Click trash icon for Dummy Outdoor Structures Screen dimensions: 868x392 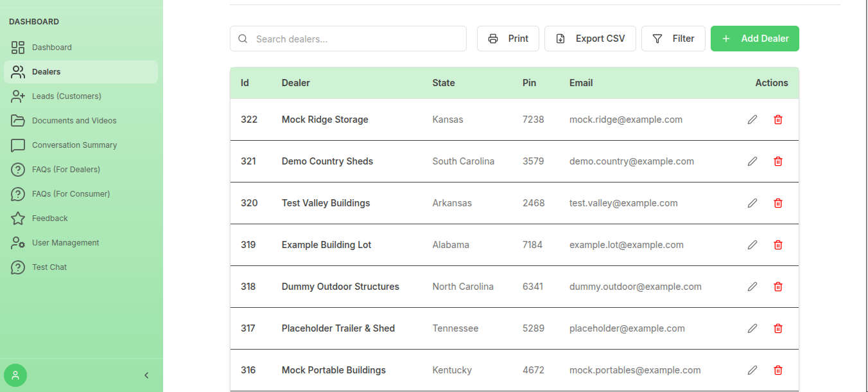pyautogui.click(x=778, y=287)
